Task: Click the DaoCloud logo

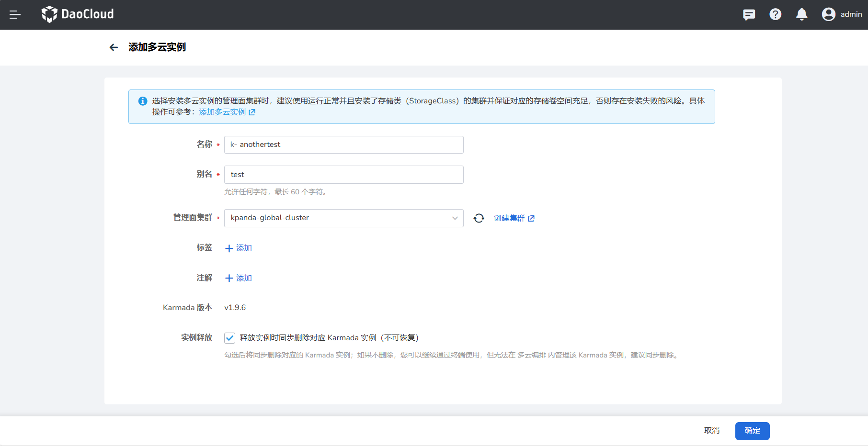Action: coord(78,14)
